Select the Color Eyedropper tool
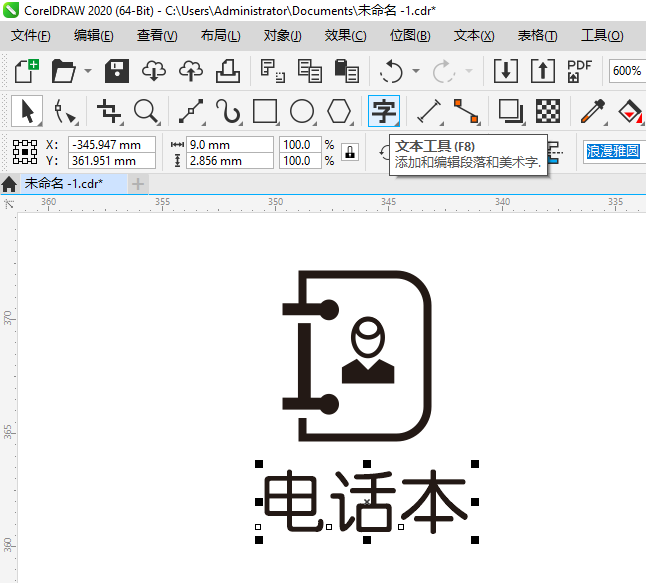Image resolution: width=646 pixels, height=583 pixels. coord(592,111)
